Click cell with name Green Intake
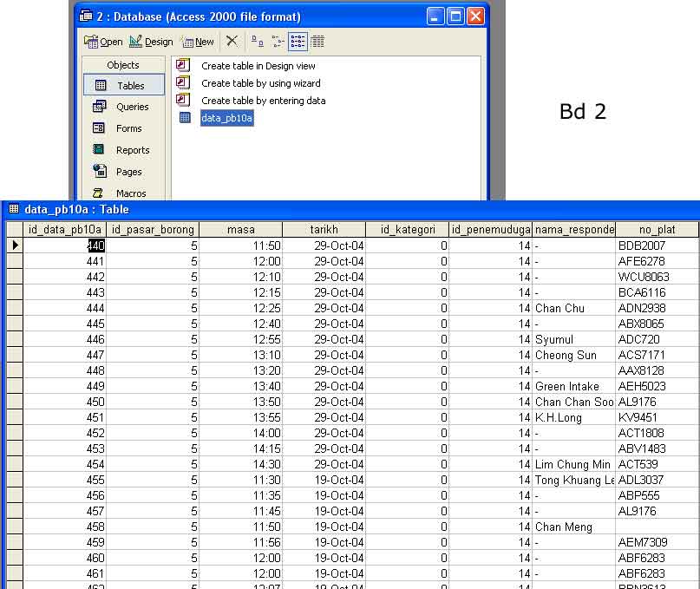The image size is (700, 589). [x=573, y=386]
